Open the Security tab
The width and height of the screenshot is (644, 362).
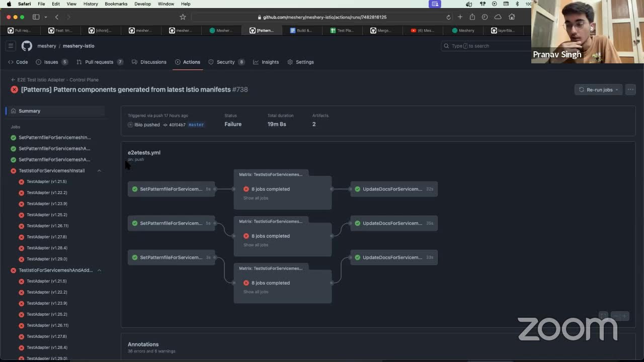[x=226, y=62]
